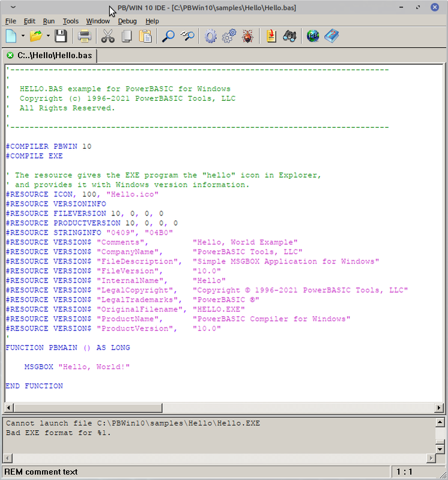Image resolution: width=448 pixels, height=480 pixels.
Task: Open the Run menu
Action: point(49,21)
